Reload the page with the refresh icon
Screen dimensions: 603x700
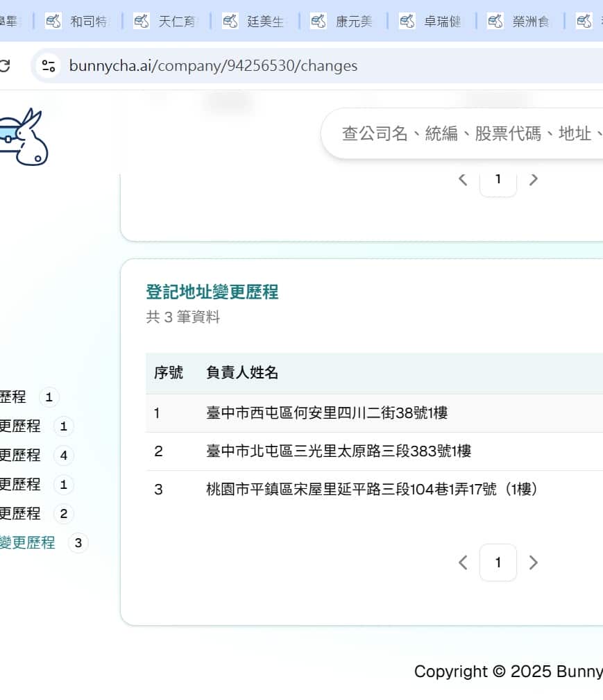tap(4, 66)
